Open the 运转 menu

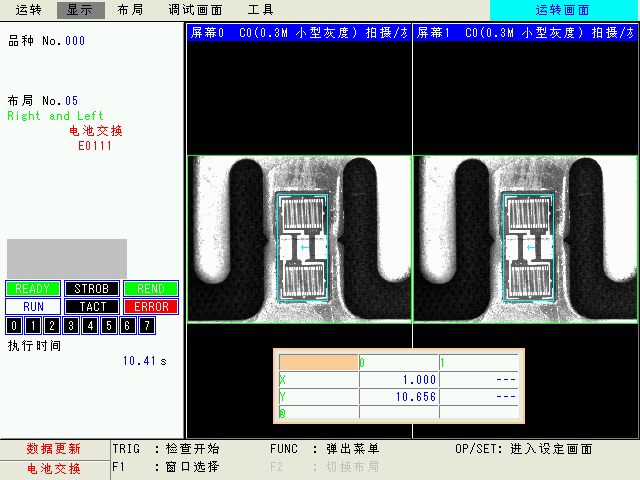[x=29, y=10]
